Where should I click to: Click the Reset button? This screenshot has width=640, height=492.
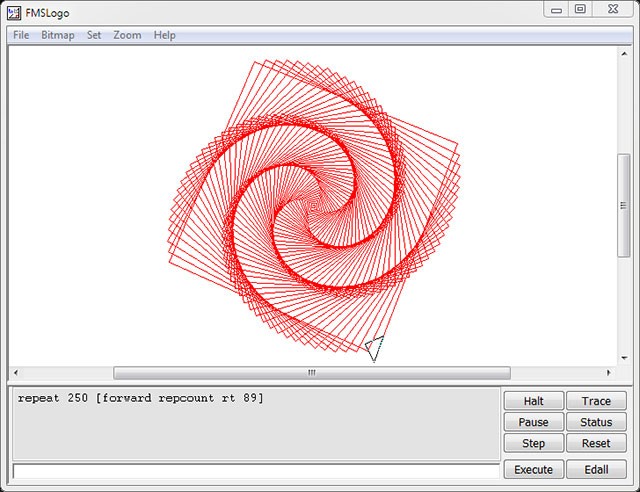(596, 443)
